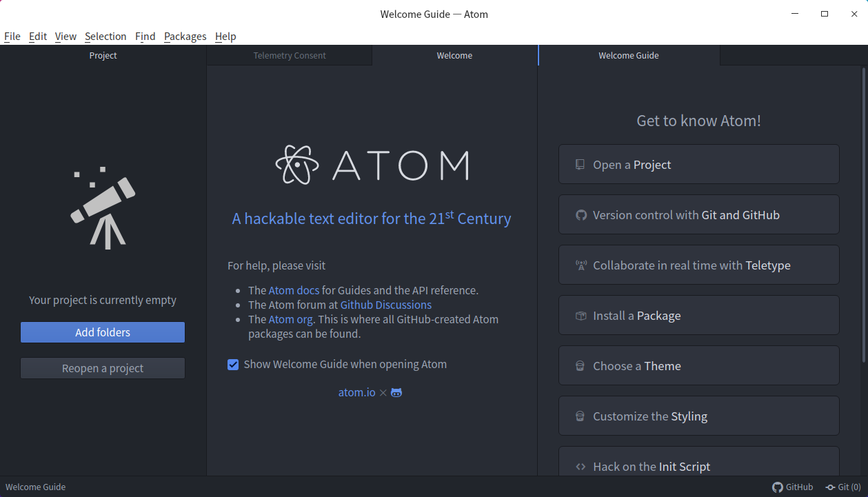This screenshot has width=868, height=497.
Task: Click the Git commit icon in status bar
Action: 830,487
